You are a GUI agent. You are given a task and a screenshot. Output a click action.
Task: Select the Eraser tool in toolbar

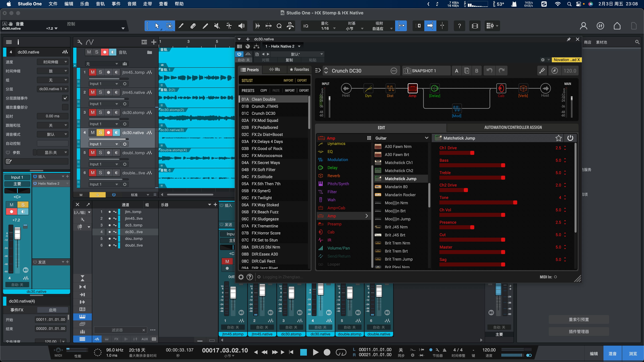(193, 26)
